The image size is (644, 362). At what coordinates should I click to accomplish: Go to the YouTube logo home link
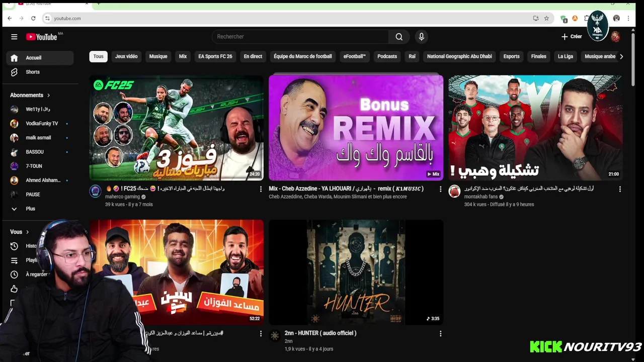(x=42, y=37)
